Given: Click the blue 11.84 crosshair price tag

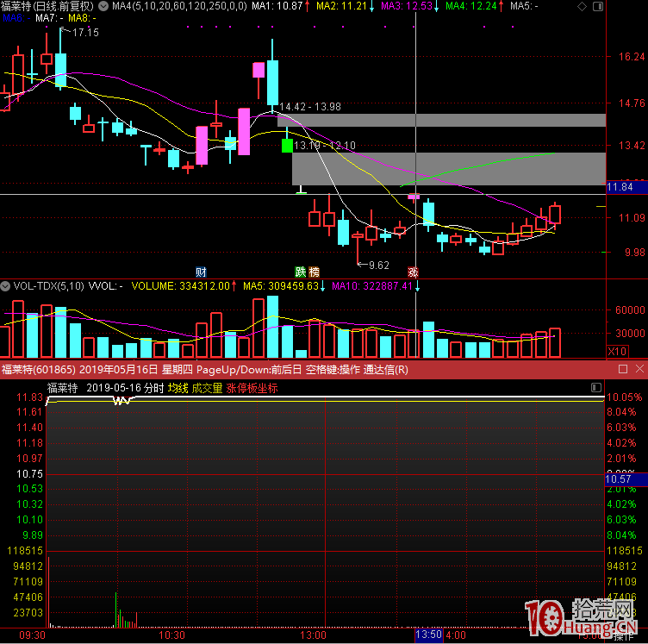Looking at the screenshot, I should pyautogui.click(x=626, y=187).
